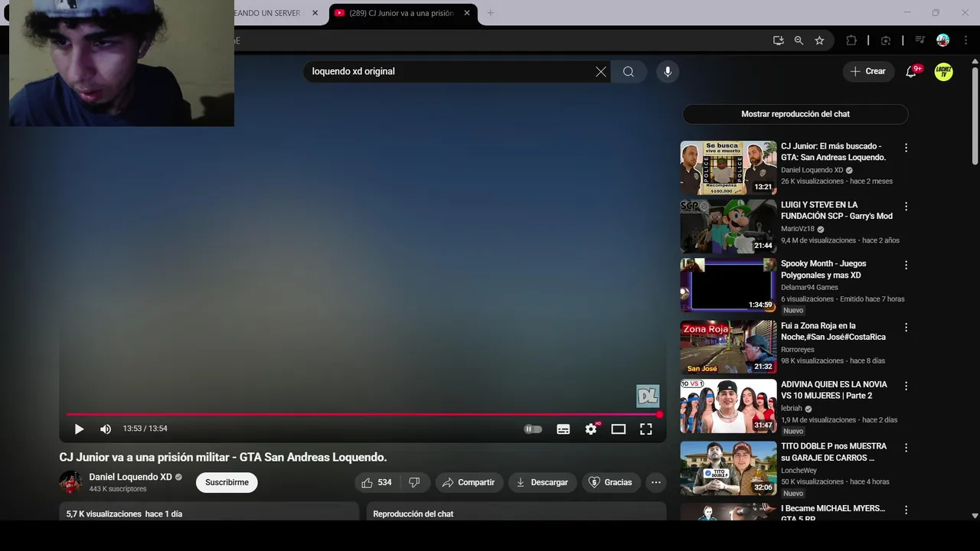980x551 pixels.
Task: Close the EANDO UN SERVER tab
Action: click(315, 13)
